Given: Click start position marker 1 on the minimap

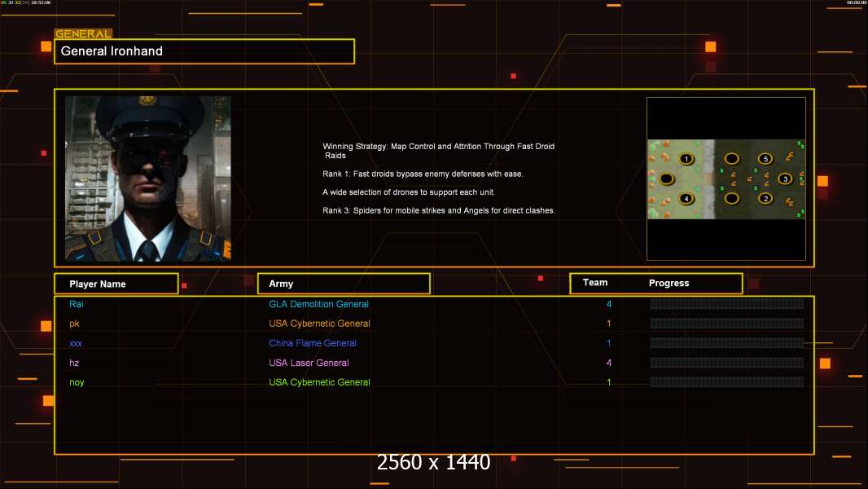Looking at the screenshot, I should click(686, 159).
